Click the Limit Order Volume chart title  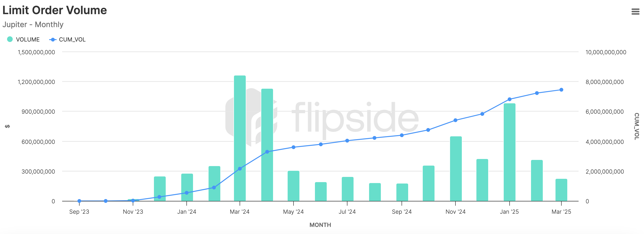(x=55, y=10)
